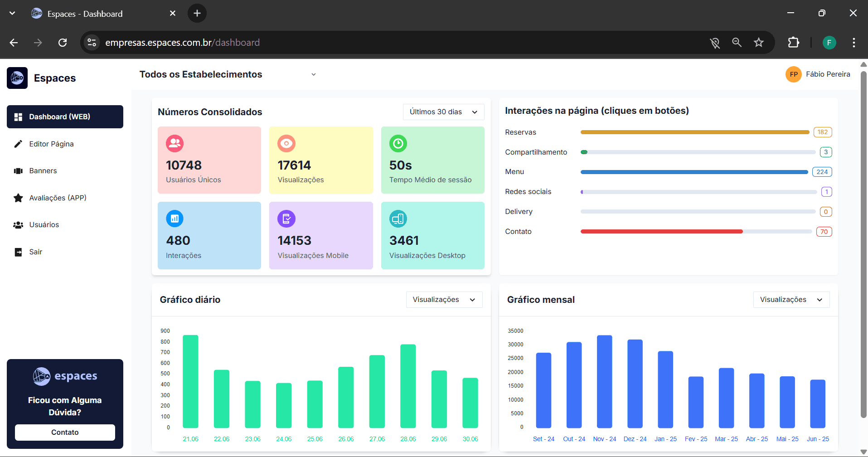The image size is (868, 457).
Task: Select the Dashboard (WEB) sidebar icon
Action: [x=19, y=117]
